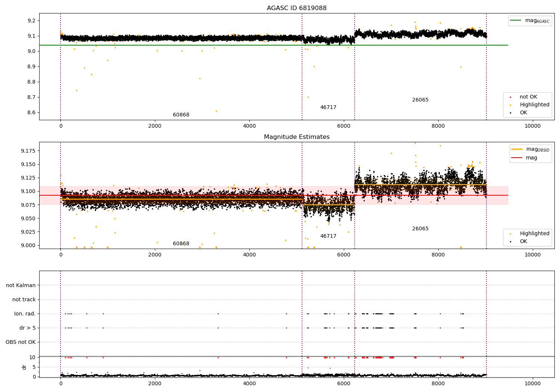Screen dimensions: 560x392
Task: Click '26065' label in the Magnitude Estimates plot
Action: coord(420,229)
